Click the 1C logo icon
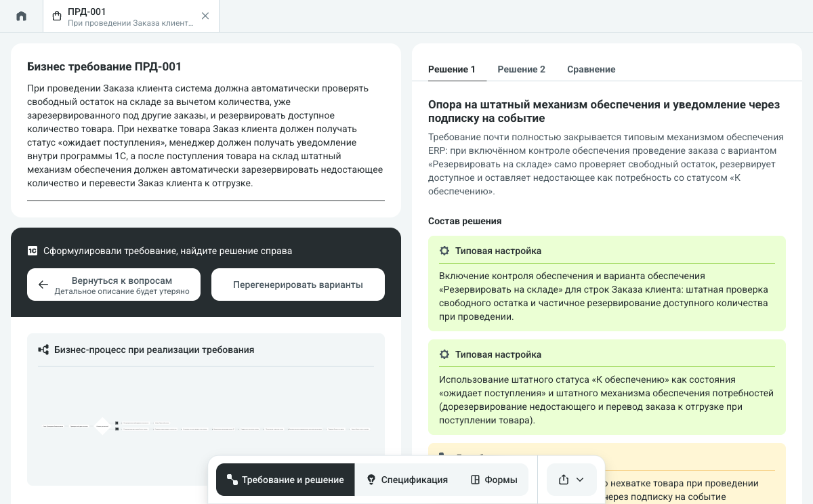The height and width of the screenshot is (504, 813). 33,251
